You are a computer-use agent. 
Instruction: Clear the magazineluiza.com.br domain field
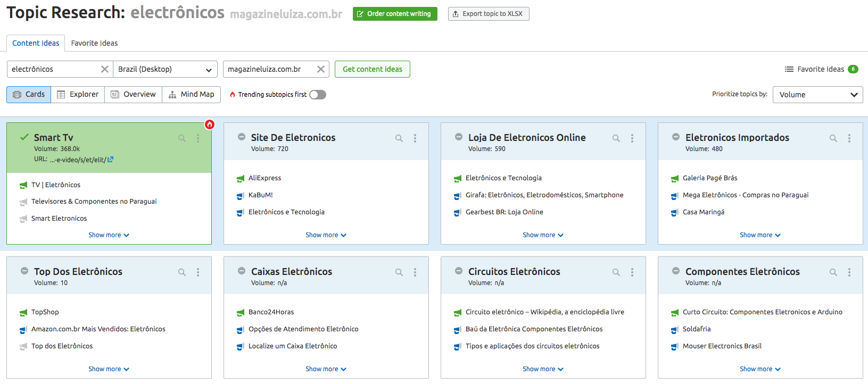point(321,69)
